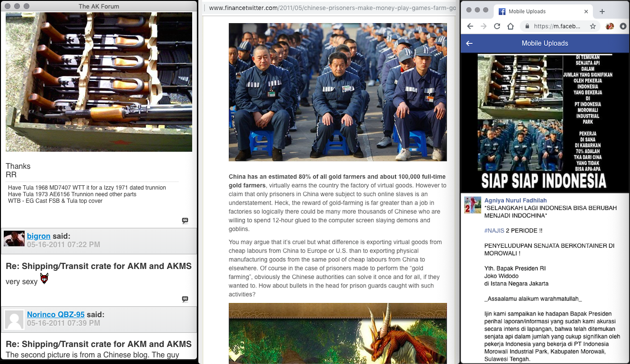Click the browser back arrow in Chrome
Image resolution: width=630 pixels, height=364 pixels.
(x=470, y=26)
